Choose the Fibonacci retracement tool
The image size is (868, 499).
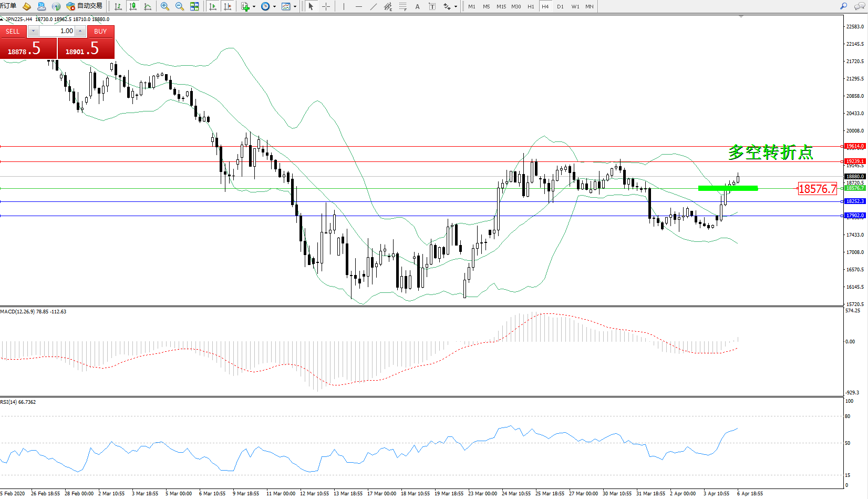pos(403,6)
